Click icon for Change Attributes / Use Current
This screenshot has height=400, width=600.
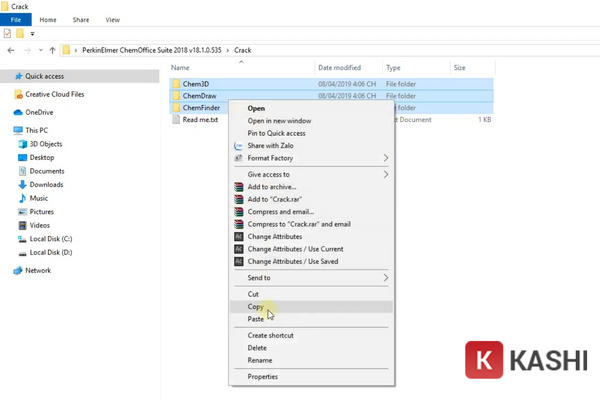pos(239,249)
